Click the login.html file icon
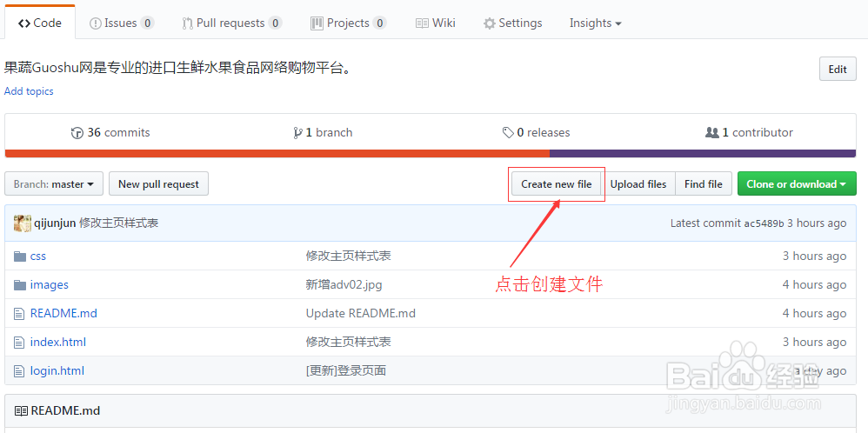Image resolution: width=868 pixels, height=433 pixels. 19,371
